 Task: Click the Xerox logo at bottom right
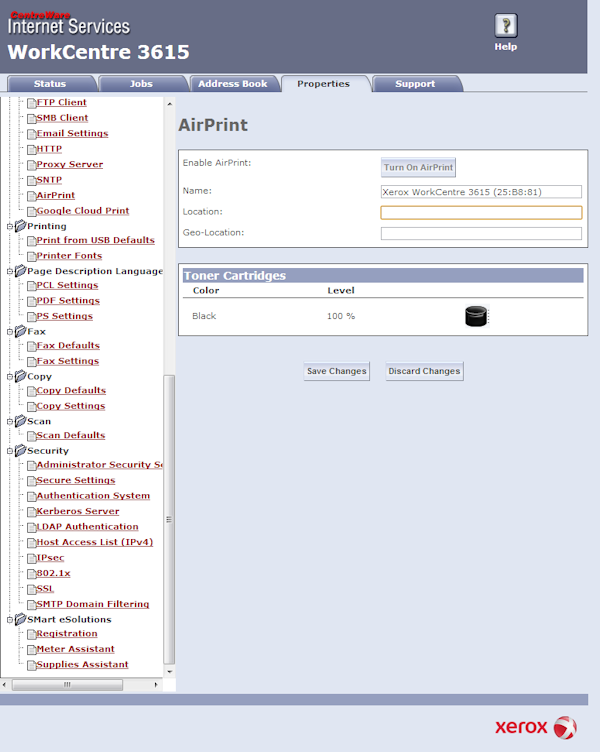point(535,727)
